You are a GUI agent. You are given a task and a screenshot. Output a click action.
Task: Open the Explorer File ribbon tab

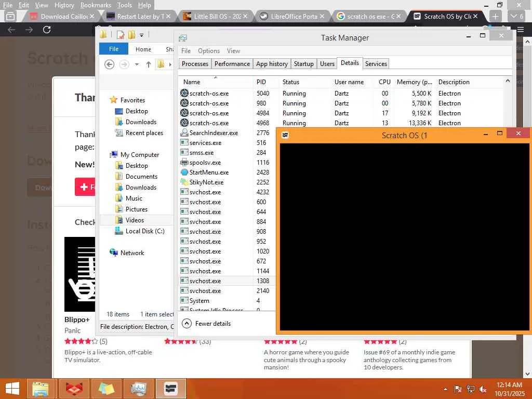(x=114, y=49)
